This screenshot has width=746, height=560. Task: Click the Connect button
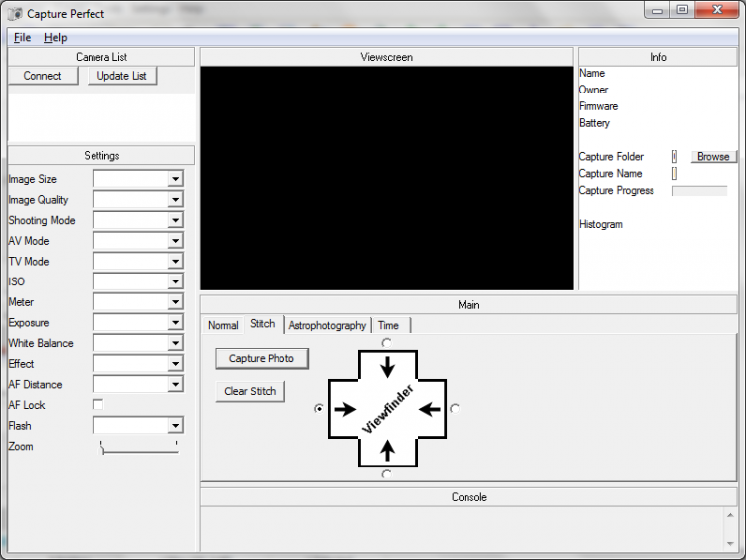[x=43, y=76]
